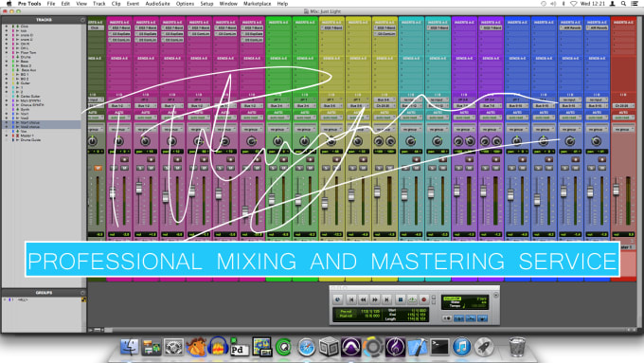This screenshot has width=644, height=363.
Task: Click the round expand button on the transport
Action: [x=495, y=295]
